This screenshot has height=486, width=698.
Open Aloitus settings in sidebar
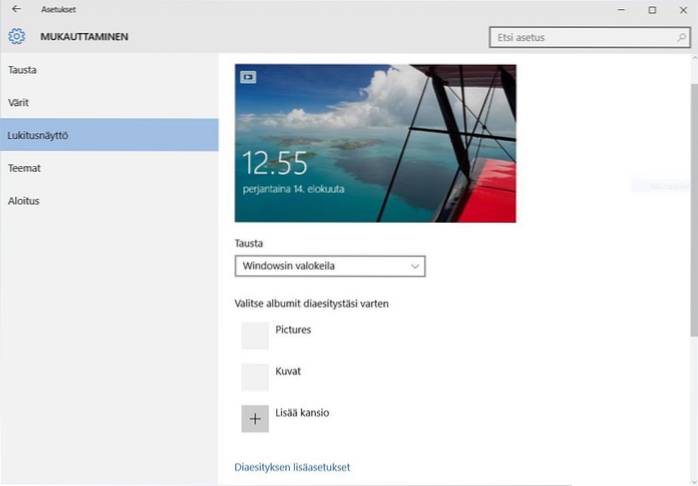[x=24, y=201]
